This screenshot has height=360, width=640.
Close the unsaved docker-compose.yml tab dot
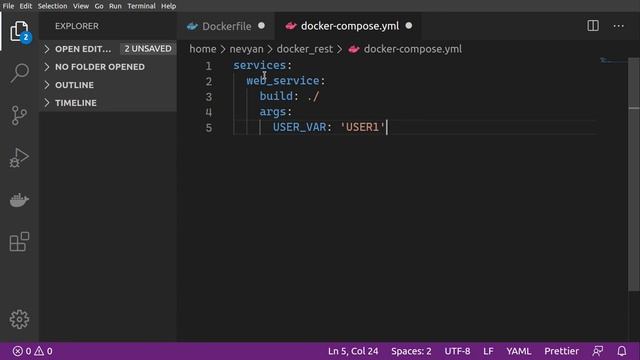(x=409, y=26)
